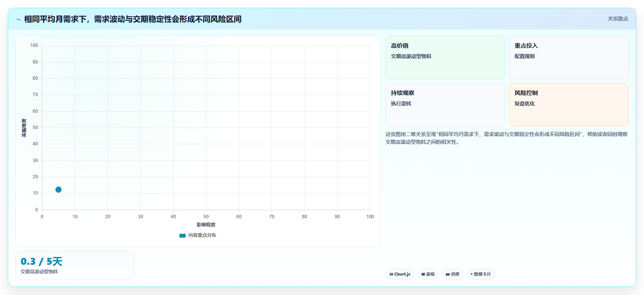Viewport: 644px width, 295px height.
Task: Click the 执行流转 text in 持续观察 card
Action: click(401, 104)
